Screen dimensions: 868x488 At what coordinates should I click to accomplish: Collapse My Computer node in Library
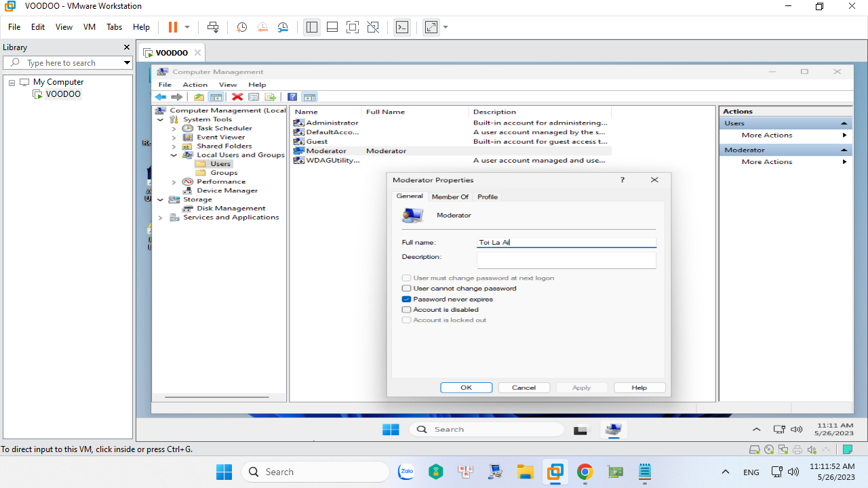[12, 82]
